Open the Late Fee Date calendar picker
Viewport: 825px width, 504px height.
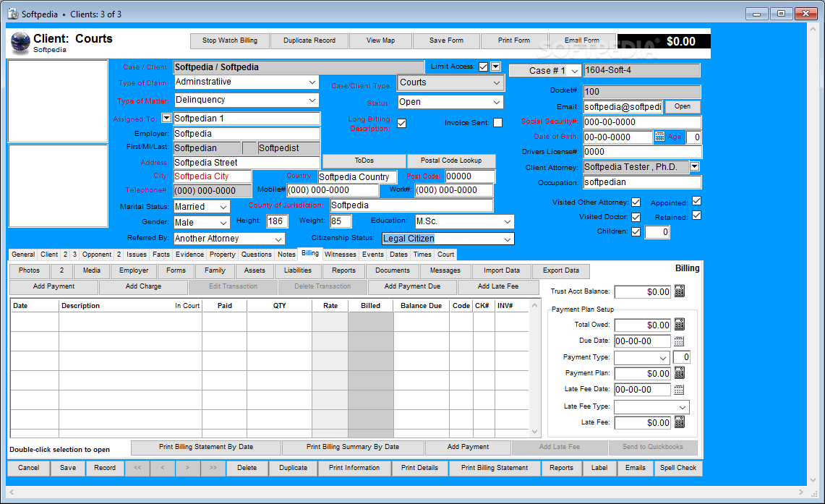677,389
